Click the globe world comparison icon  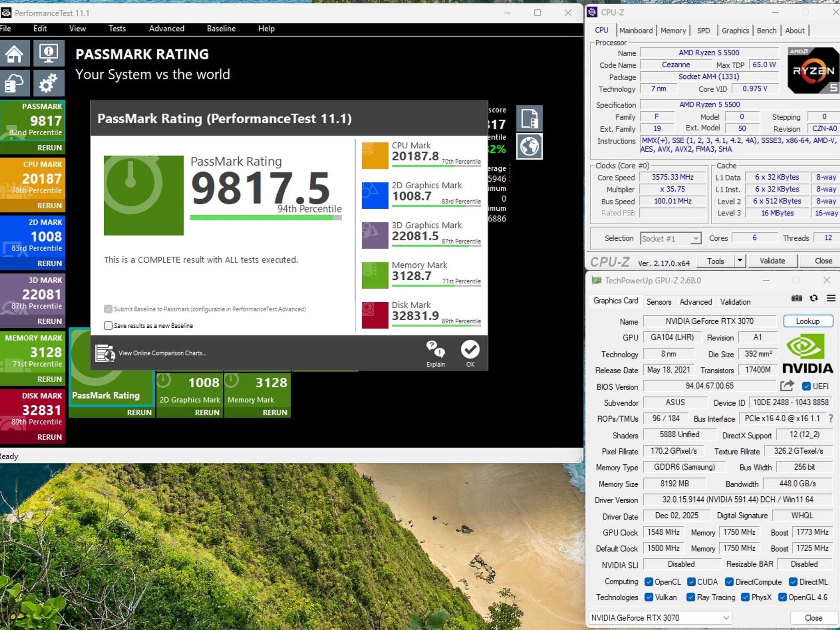coord(529,146)
